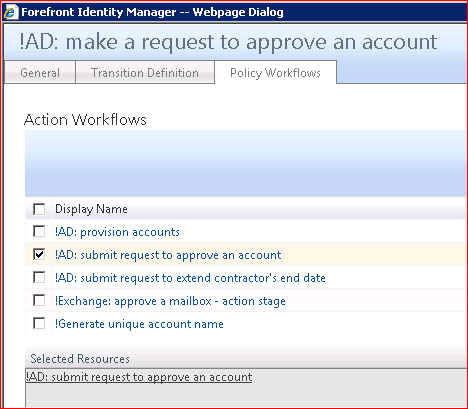Viewport: 468px width, 409px height.
Task: Switch to the General tab
Action: pyautogui.click(x=40, y=72)
